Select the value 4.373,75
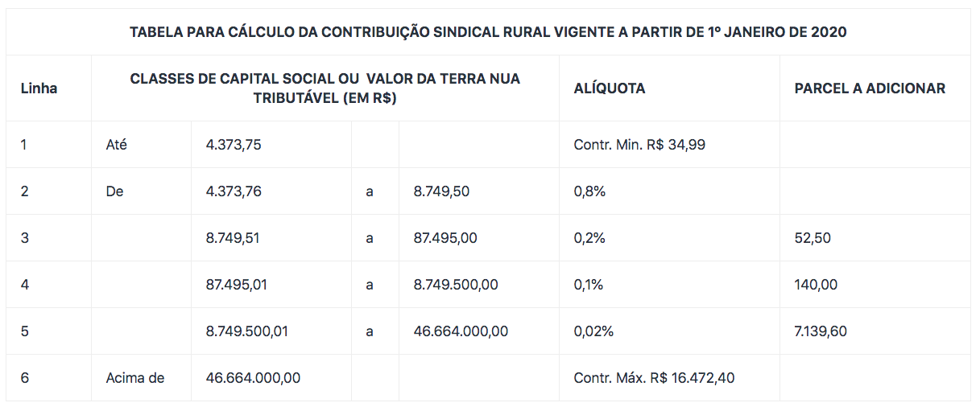 [234, 145]
